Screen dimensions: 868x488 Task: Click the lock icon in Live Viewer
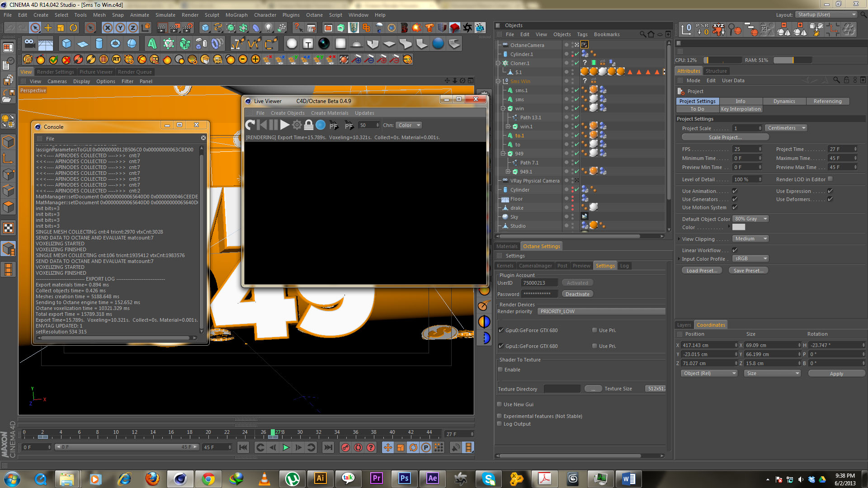point(309,125)
